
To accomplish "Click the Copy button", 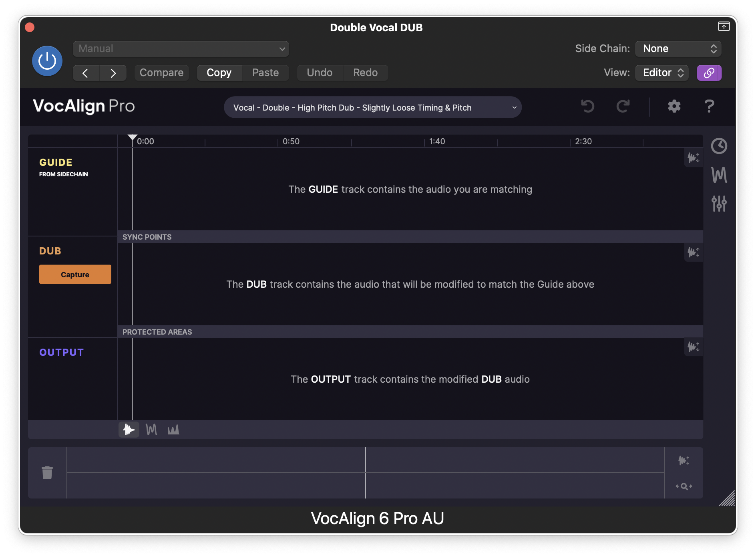I will click(219, 73).
